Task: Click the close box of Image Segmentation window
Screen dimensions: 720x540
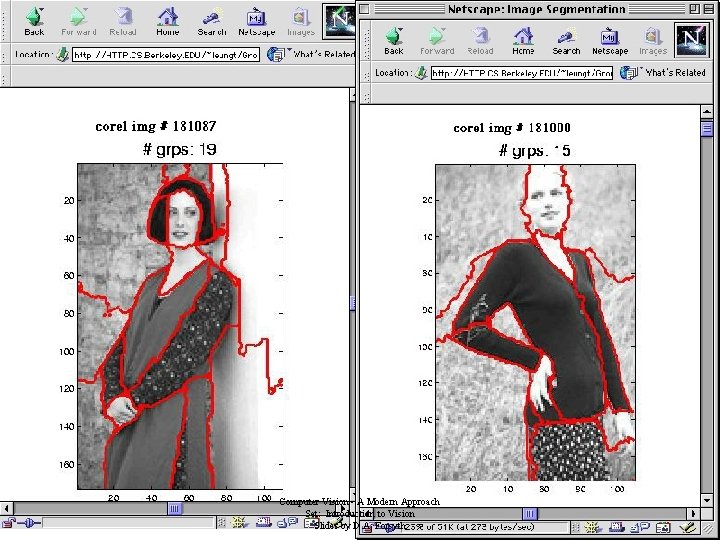Action: coord(364,9)
